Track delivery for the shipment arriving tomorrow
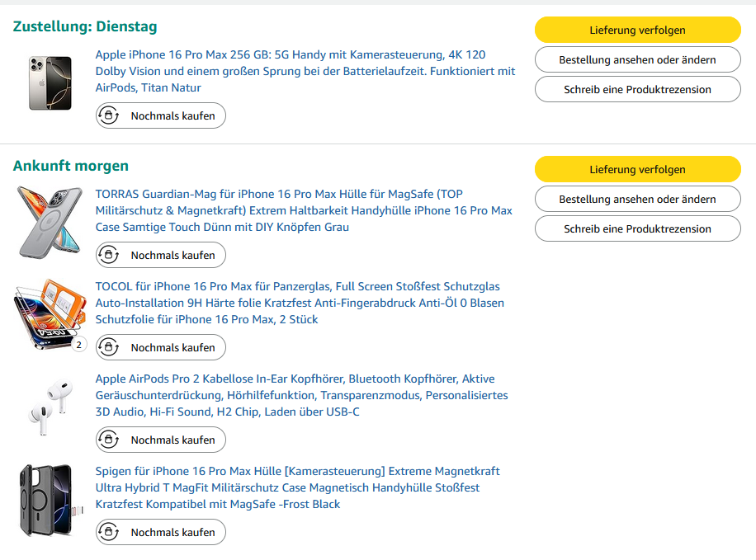This screenshot has height=560, width=756. (x=637, y=170)
